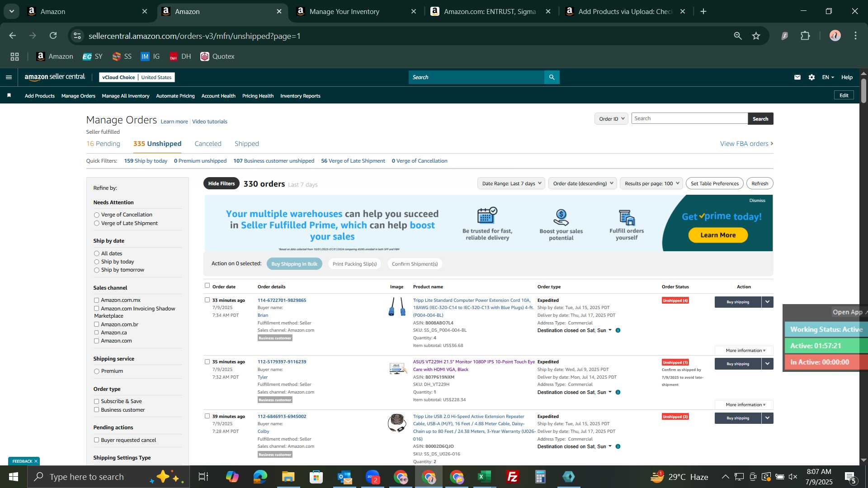Click the page vertical scrollbar thumb
868x488 pixels.
863,90
